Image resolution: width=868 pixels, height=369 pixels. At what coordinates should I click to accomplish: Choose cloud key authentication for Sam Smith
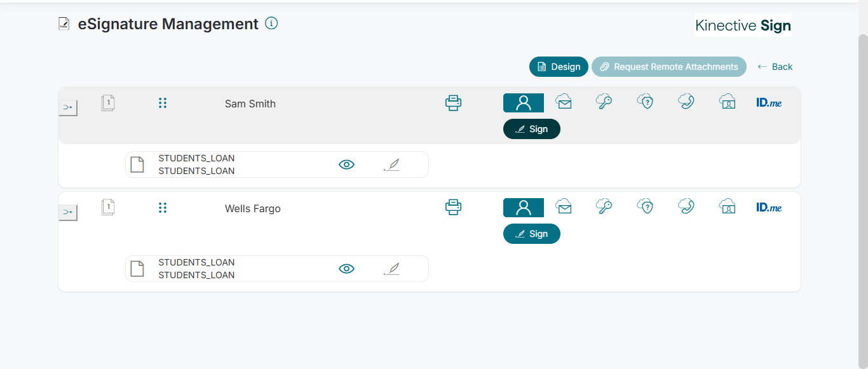coord(604,102)
